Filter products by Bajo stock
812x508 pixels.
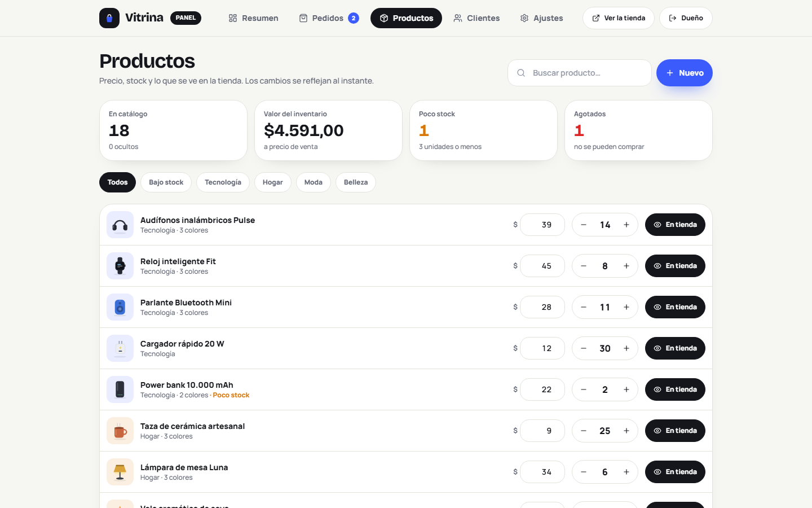coord(166,182)
